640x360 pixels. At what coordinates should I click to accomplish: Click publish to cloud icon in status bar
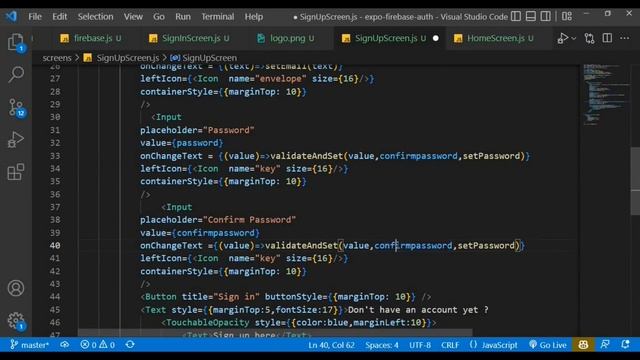pos(64,345)
